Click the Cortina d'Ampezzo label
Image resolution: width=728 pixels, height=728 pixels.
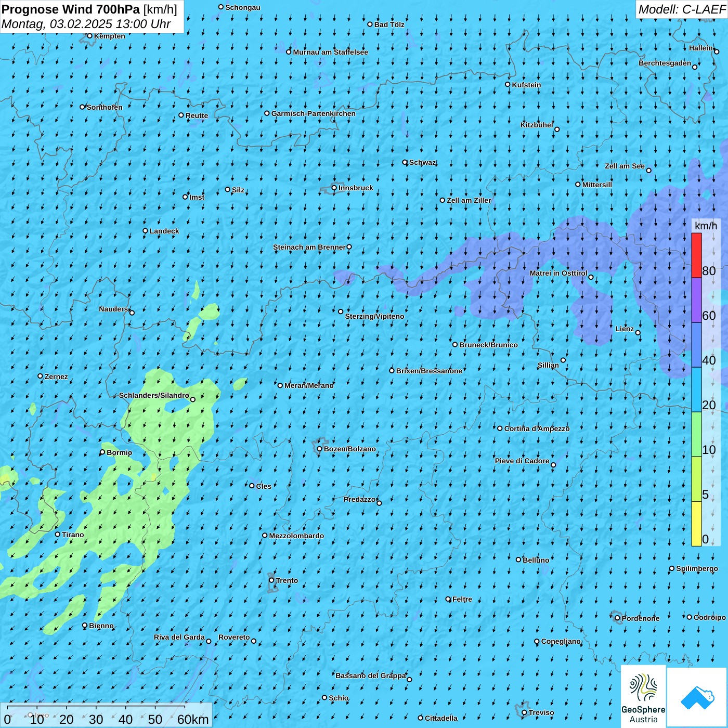pos(537,428)
